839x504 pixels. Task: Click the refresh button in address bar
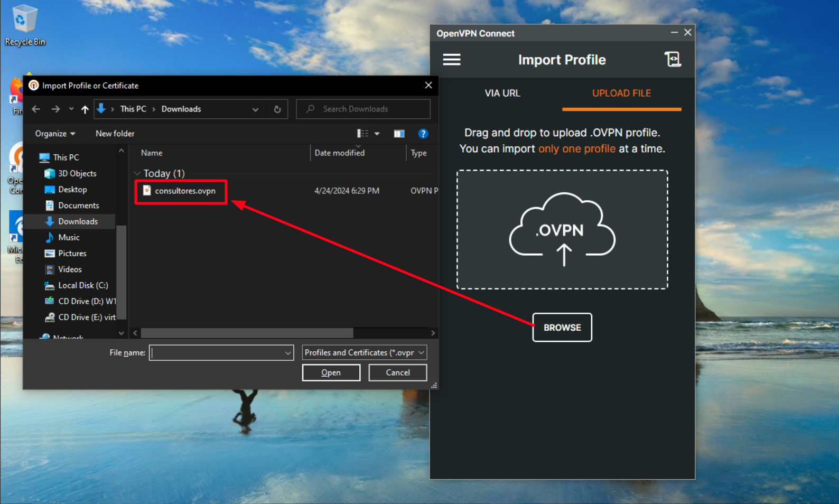(277, 109)
